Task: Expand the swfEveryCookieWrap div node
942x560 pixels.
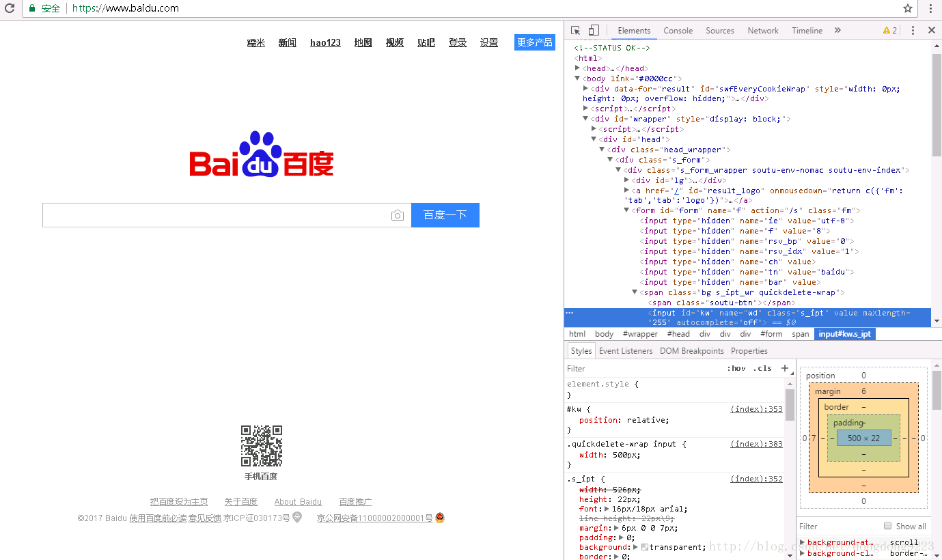Action: [x=586, y=89]
